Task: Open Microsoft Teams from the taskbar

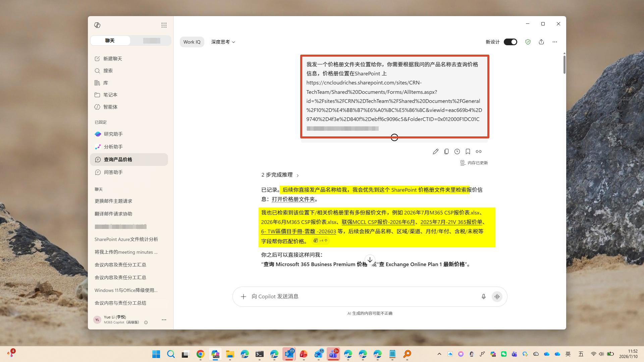Action: tap(333, 354)
